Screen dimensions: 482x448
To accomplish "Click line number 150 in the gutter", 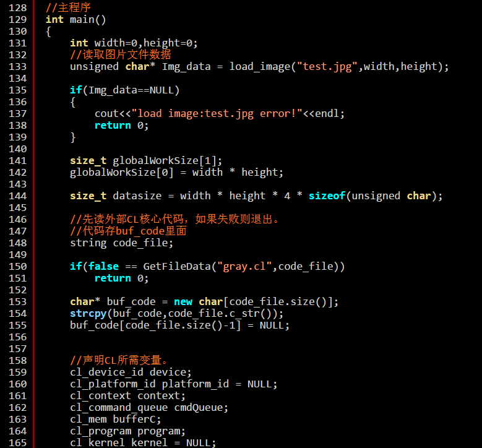I will [x=17, y=266].
